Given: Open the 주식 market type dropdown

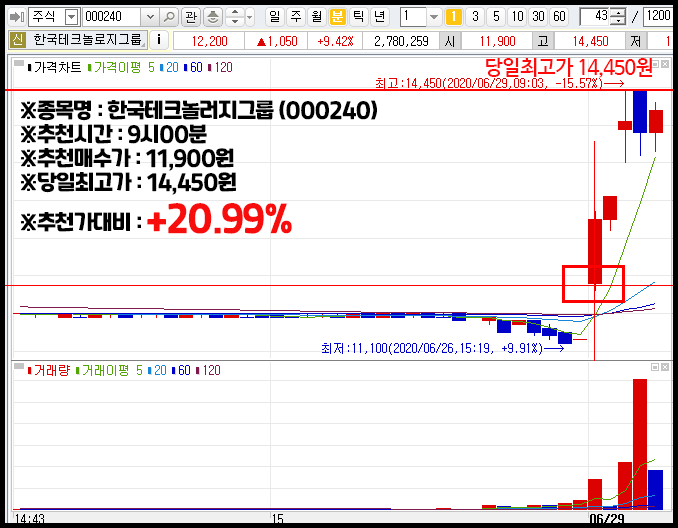Looking at the screenshot, I should pos(71,17).
